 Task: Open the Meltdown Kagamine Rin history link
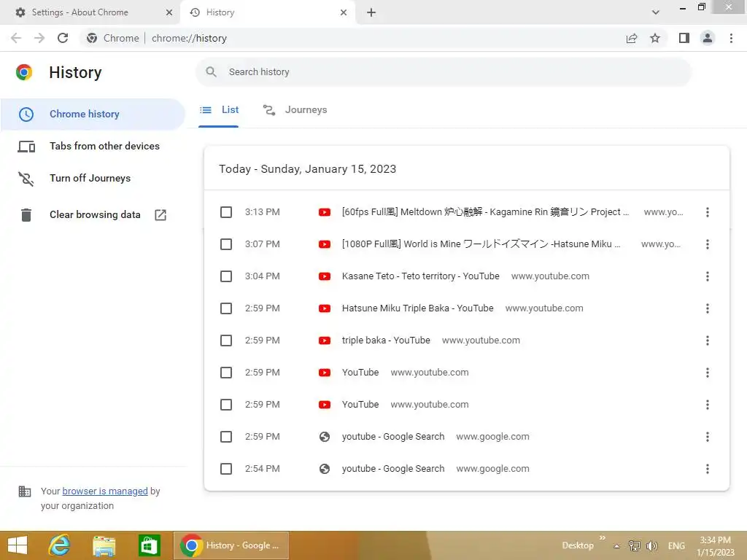[x=485, y=212]
